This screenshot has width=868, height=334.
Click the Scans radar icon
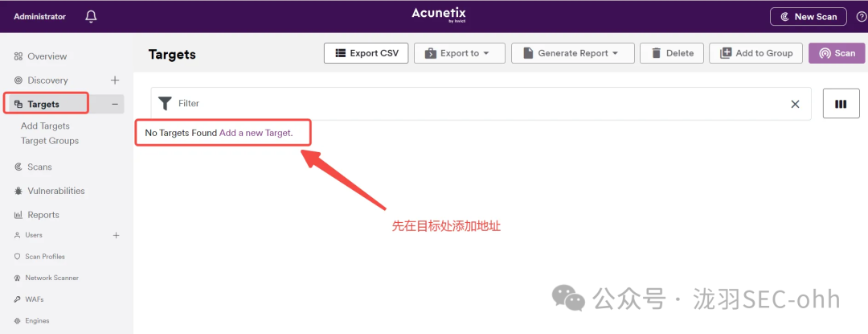18,167
